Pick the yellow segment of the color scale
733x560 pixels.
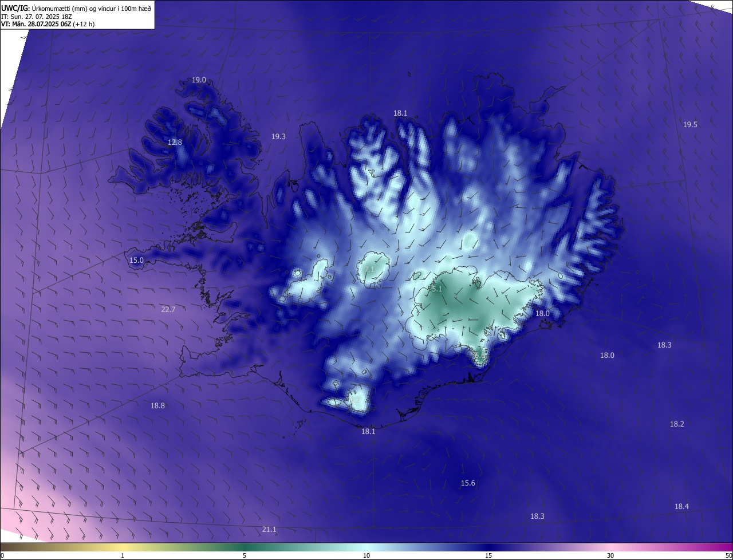point(123,547)
